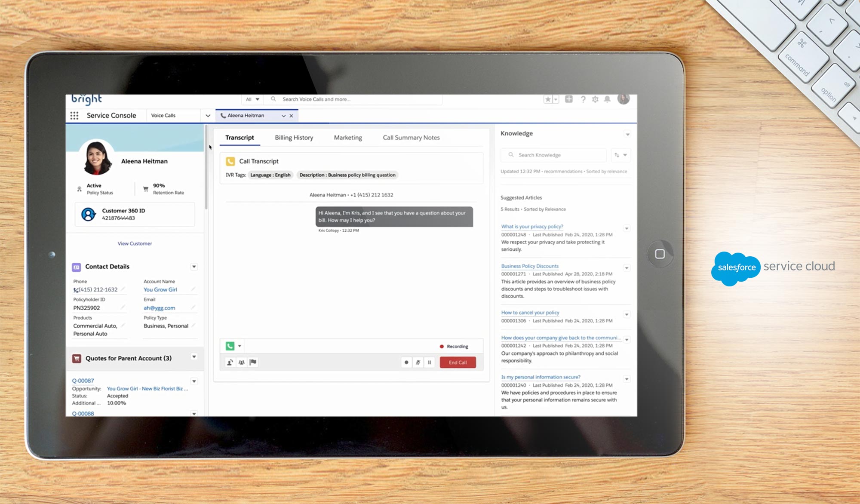Screen dimensions: 860x504
Task: Open the notifications bell
Action: pos(607,99)
